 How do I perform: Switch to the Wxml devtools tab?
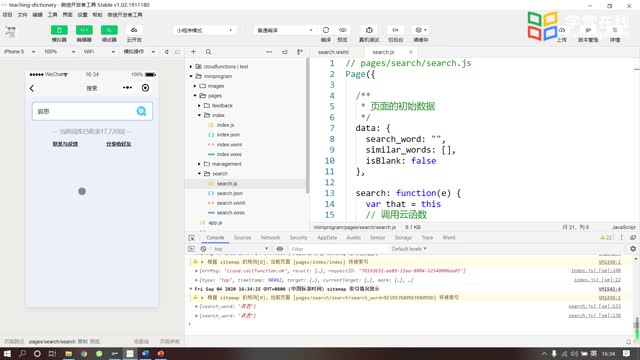pos(449,238)
